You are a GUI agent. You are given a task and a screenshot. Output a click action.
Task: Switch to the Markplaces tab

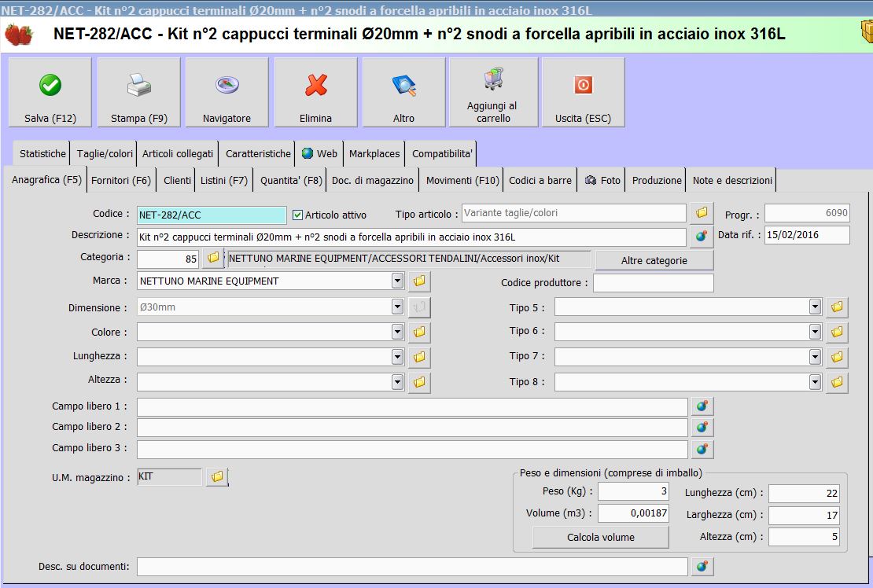(x=374, y=153)
